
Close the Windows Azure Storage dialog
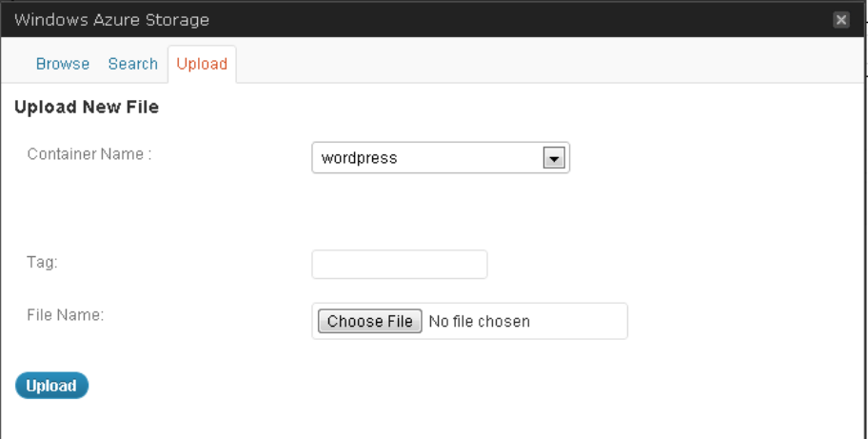pyautogui.click(x=840, y=19)
